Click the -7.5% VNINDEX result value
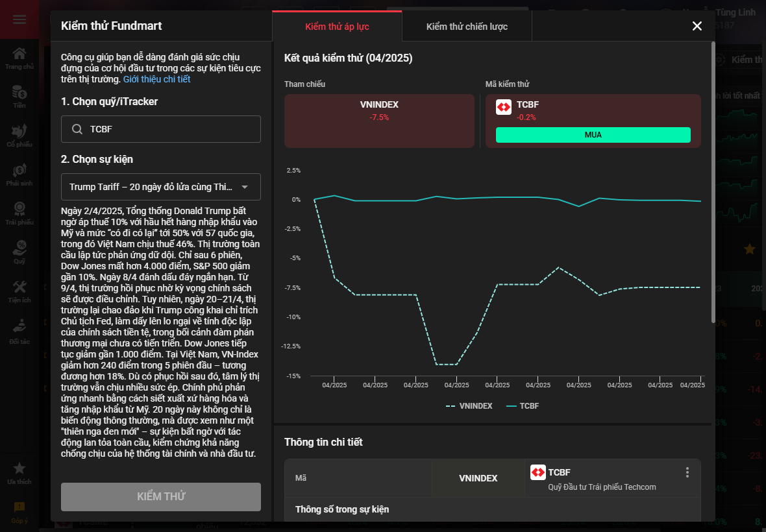This screenshot has height=532, width=766. click(x=379, y=117)
